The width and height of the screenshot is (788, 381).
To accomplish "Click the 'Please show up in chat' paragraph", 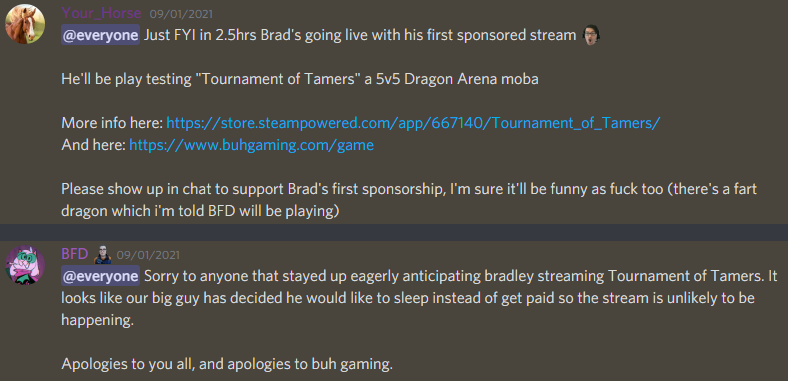I will [x=409, y=200].
